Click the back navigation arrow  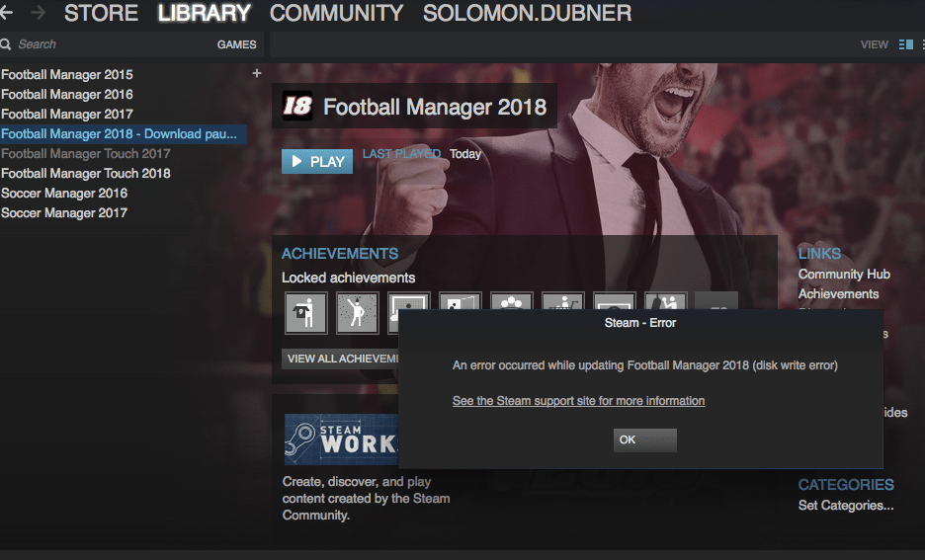(x=5, y=13)
